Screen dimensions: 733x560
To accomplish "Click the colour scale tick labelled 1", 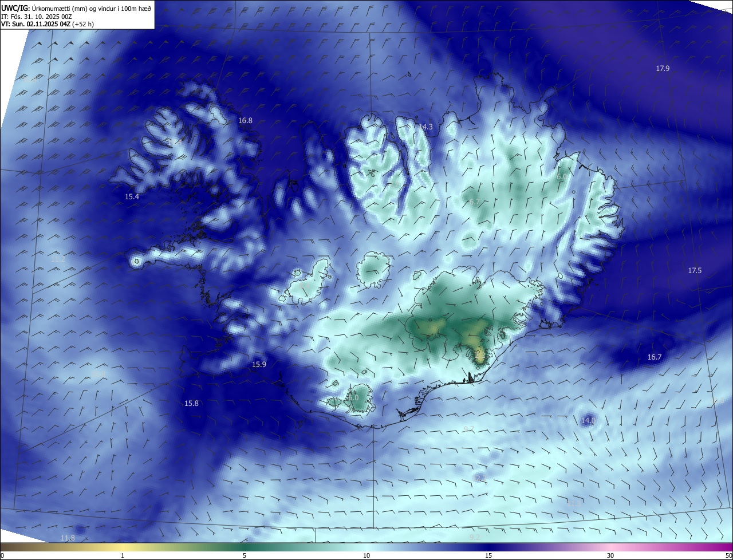I will click(x=123, y=555).
